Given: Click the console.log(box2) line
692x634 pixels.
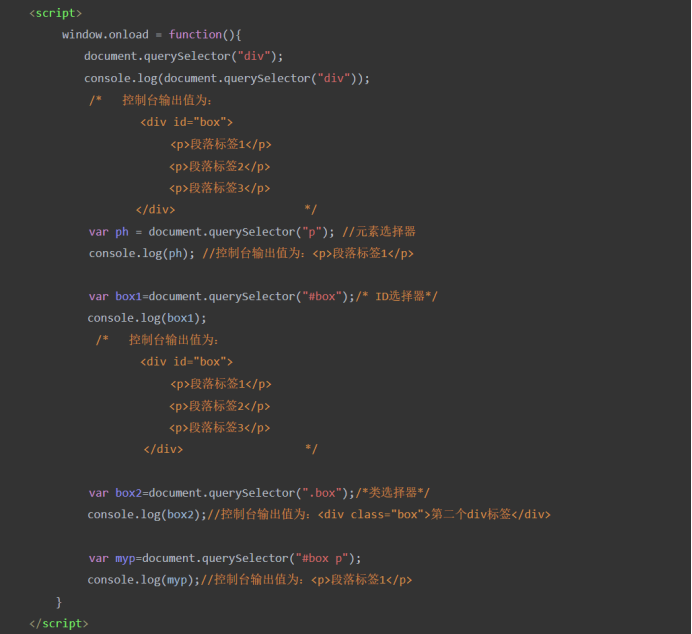Looking at the screenshot, I should tap(319, 515).
